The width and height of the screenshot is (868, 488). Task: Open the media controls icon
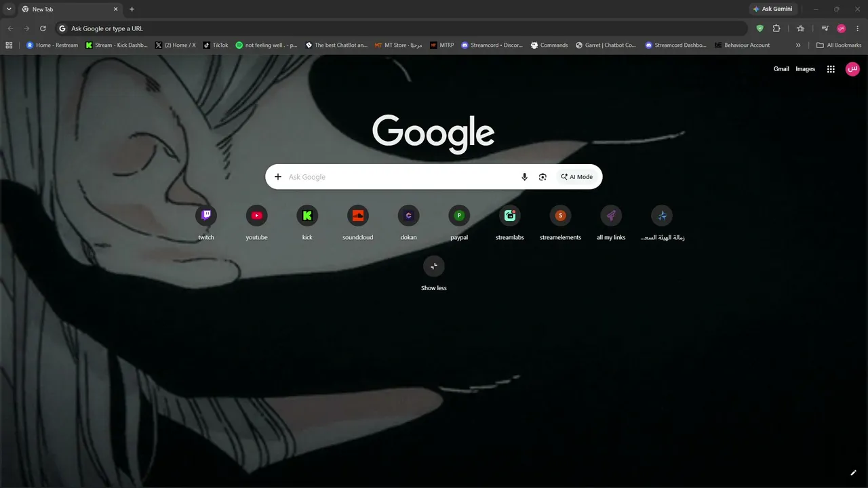825,28
